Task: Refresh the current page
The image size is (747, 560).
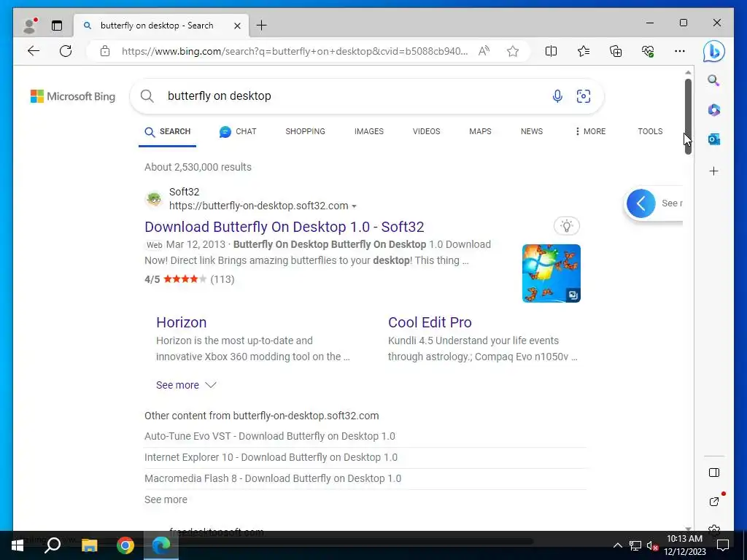Action: coord(66,51)
